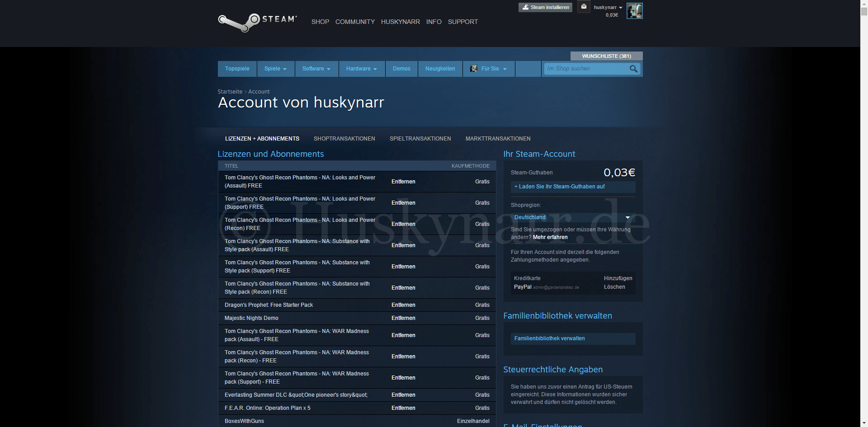Open the SHOP menu
The height and width of the screenshot is (427, 868).
tap(320, 22)
